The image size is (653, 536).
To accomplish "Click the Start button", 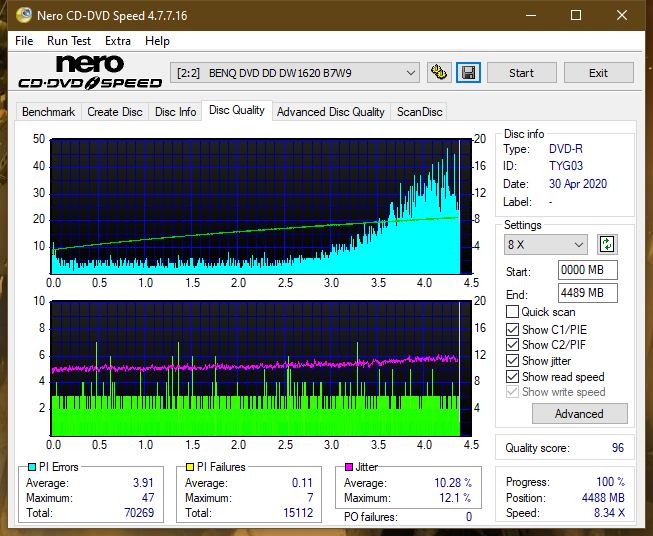I will click(521, 73).
